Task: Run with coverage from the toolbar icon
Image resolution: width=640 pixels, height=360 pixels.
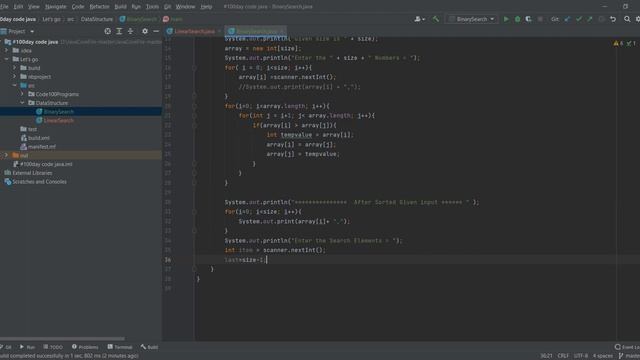Action: (529, 19)
